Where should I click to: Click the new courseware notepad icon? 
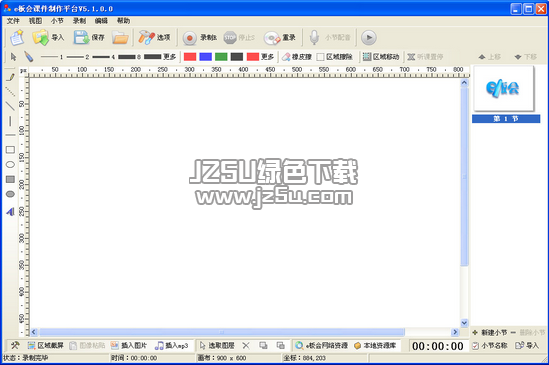point(16,37)
